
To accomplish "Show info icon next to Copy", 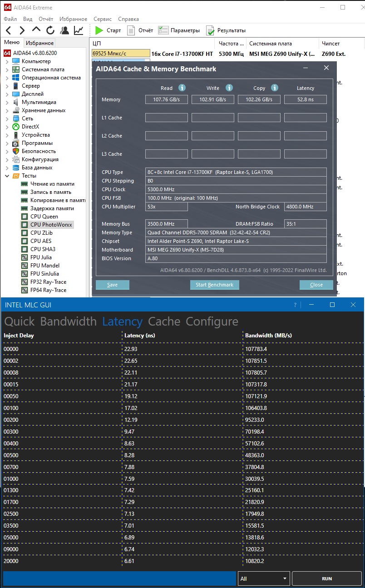I will 274,88.
